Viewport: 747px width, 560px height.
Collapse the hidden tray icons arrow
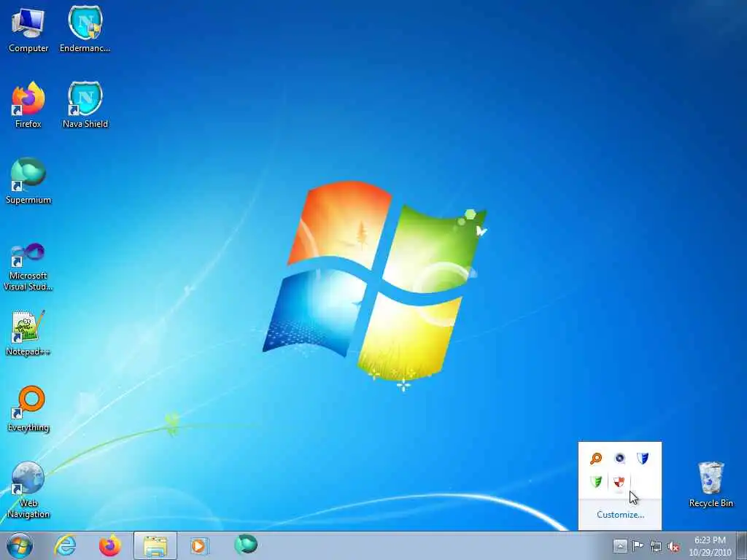[x=620, y=545]
